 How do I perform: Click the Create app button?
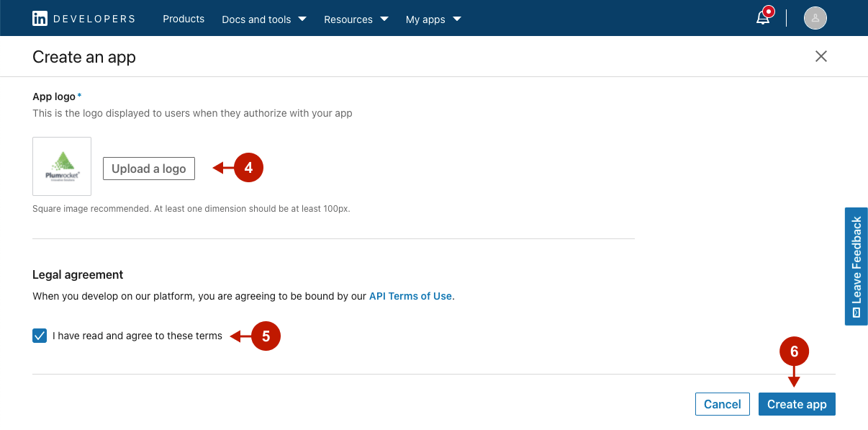797,404
